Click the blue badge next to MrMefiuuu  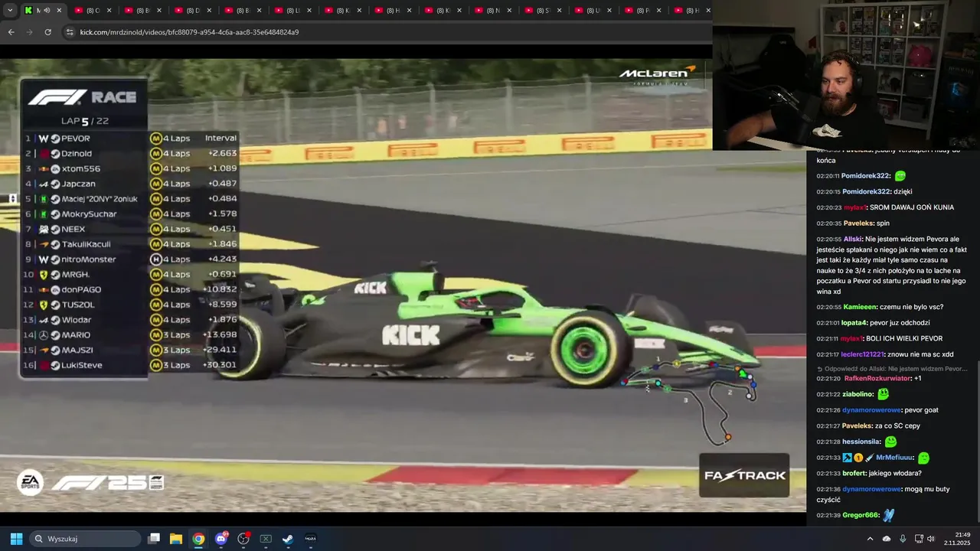click(847, 458)
